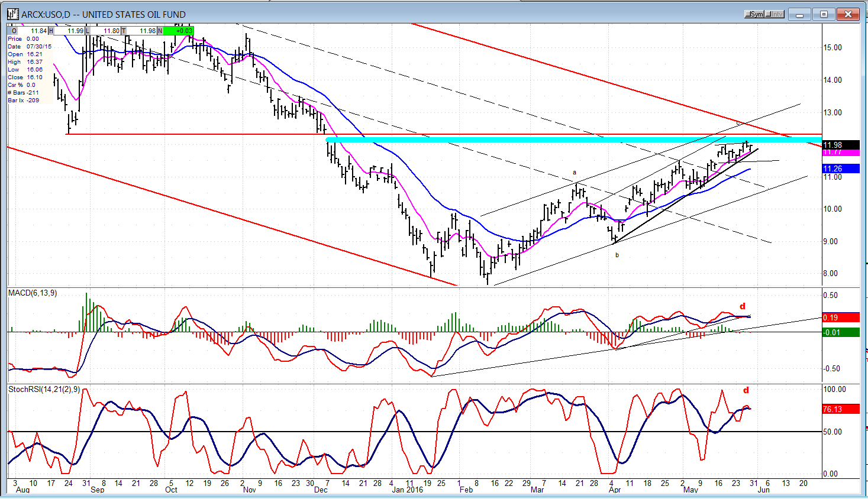Click the magenta 11.77 moving average marker

841,153
